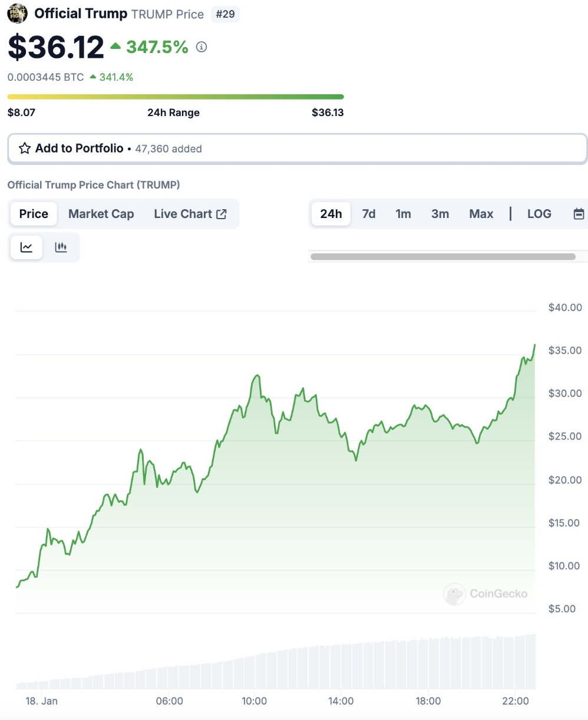Click the 24h Range gradient bar
Viewport: 588px width, 720px height.
(176, 97)
